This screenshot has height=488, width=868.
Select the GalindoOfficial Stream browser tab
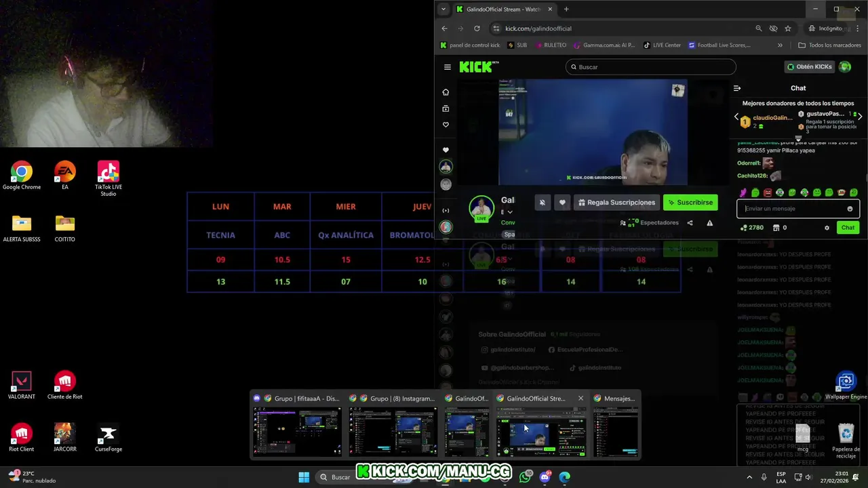[504, 9]
